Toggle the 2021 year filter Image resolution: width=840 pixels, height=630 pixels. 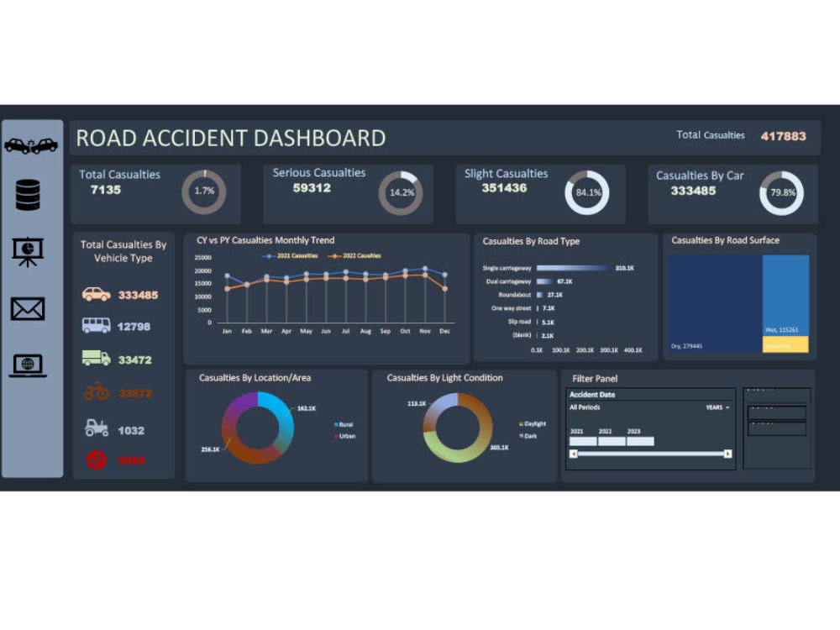point(580,440)
